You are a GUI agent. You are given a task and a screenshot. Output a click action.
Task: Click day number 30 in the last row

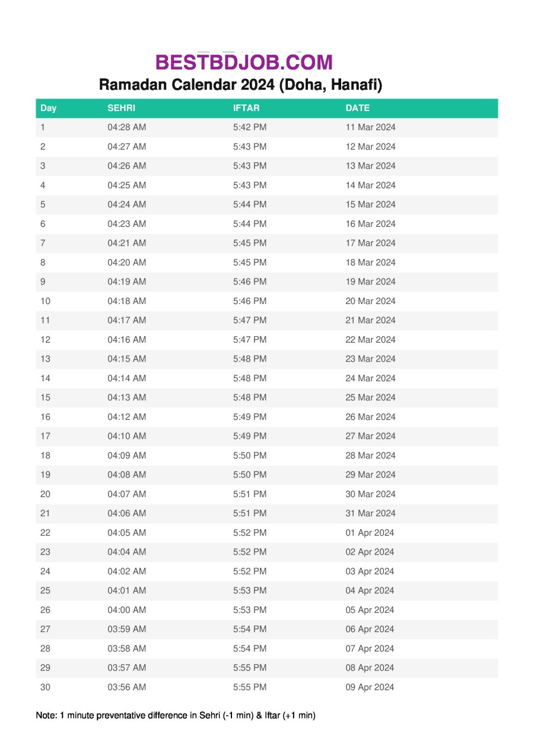(46, 687)
